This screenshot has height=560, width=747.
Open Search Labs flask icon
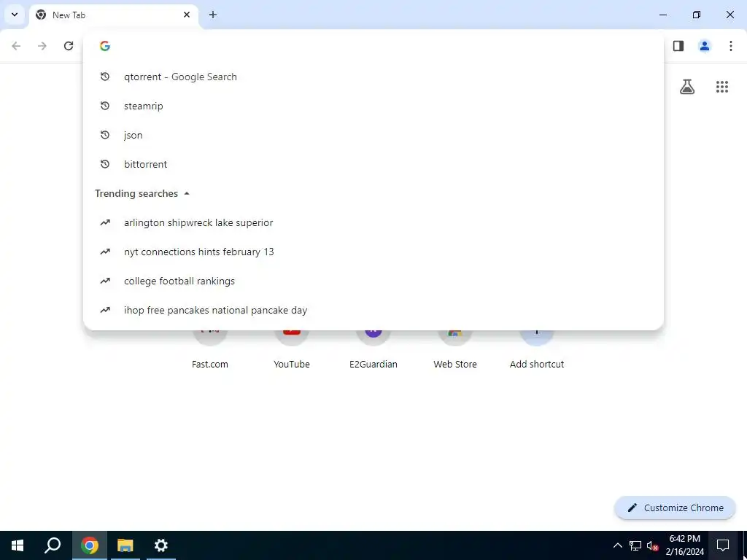tap(687, 87)
